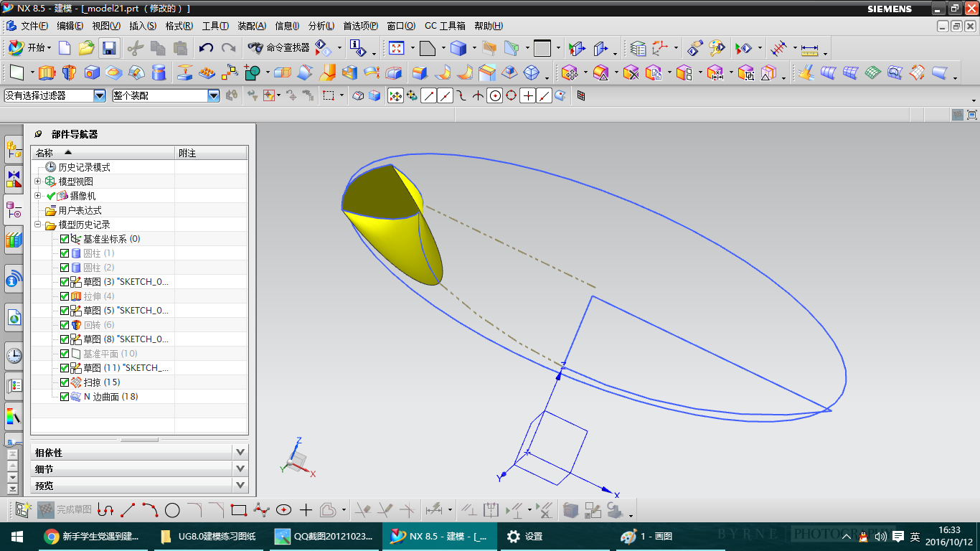Open the 分析(L) menu
Viewport: 980px width, 551px height.
pyautogui.click(x=321, y=26)
